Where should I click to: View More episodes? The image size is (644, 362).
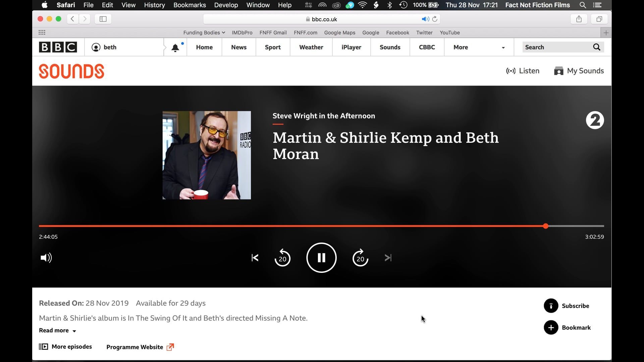tap(65, 347)
